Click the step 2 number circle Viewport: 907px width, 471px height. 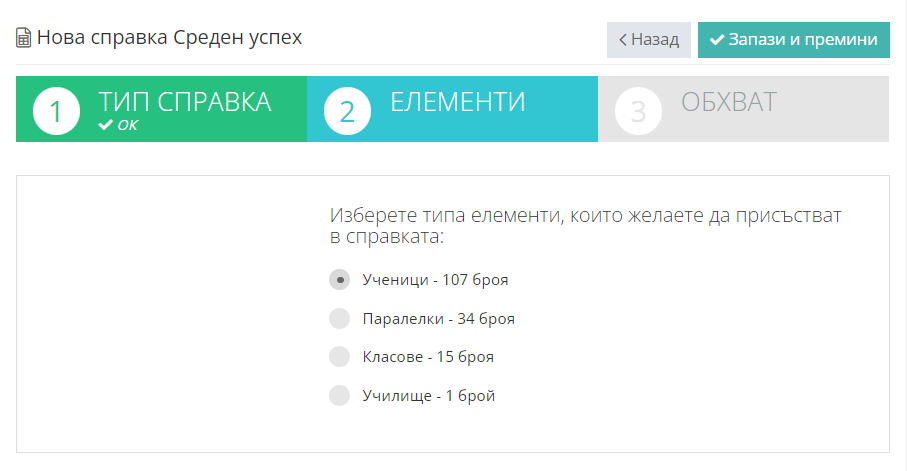[347, 111]
